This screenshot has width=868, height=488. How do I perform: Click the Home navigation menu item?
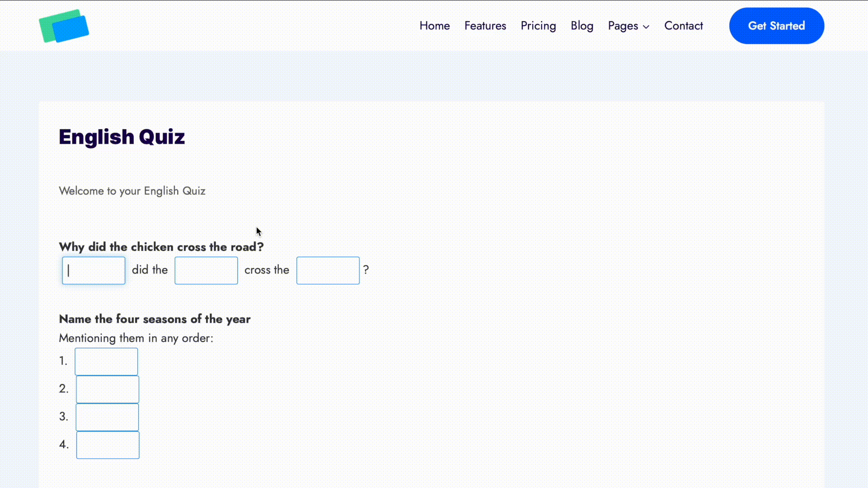pos(434,26)
